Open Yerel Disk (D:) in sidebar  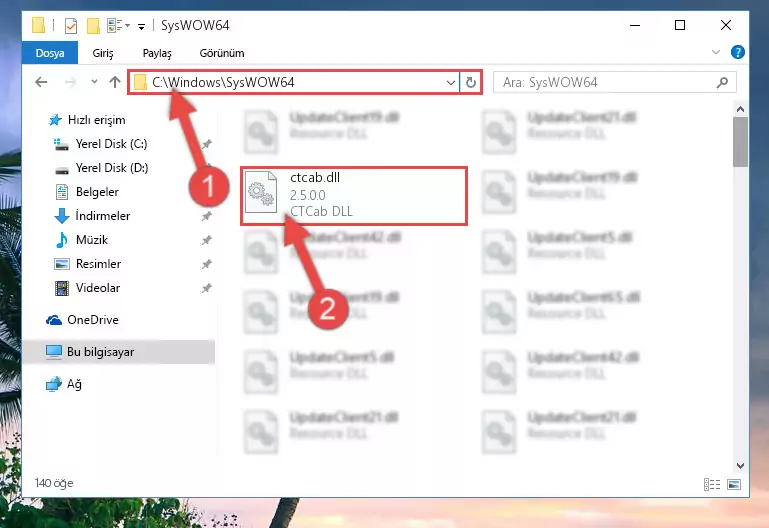click(102, 168)
